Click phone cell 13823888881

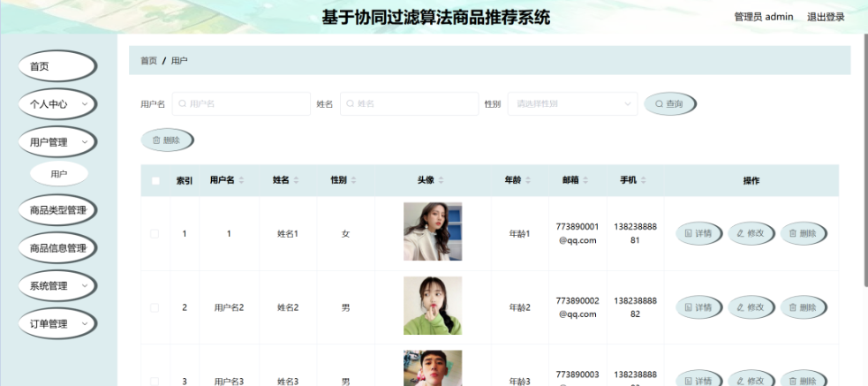pos(635,233)
